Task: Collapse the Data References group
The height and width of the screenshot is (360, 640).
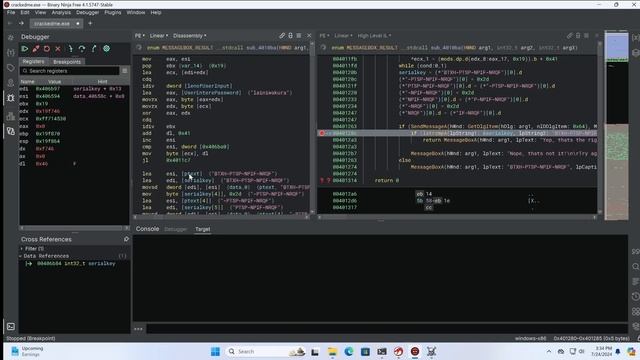Action: click(21, 256)
